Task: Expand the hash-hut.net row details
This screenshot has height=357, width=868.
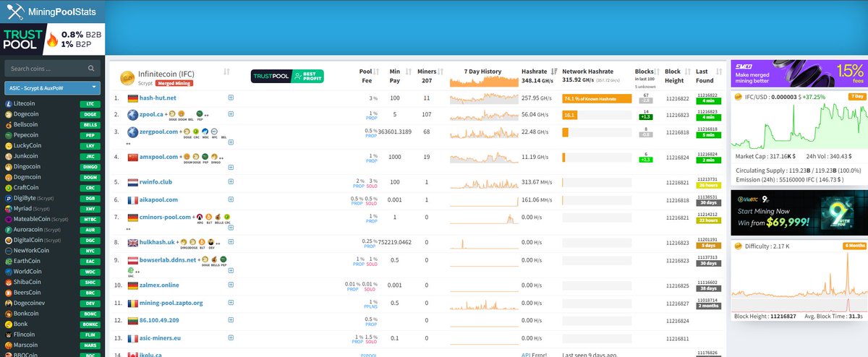Action: (x=231, y=98)
